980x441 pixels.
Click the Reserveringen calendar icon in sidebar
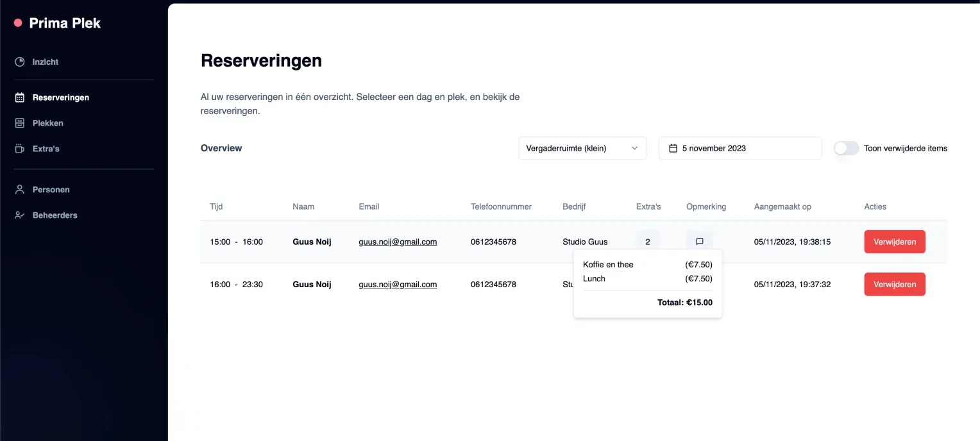20,98
